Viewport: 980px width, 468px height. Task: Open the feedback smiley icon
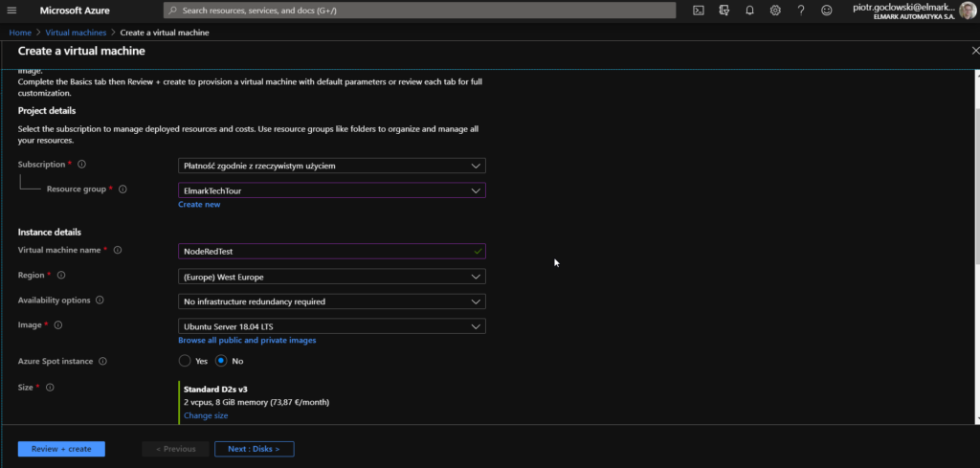tap(826, 11)
